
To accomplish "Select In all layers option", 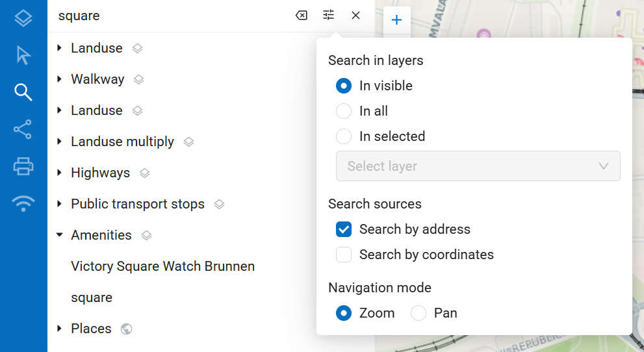I will click(344, 111).
